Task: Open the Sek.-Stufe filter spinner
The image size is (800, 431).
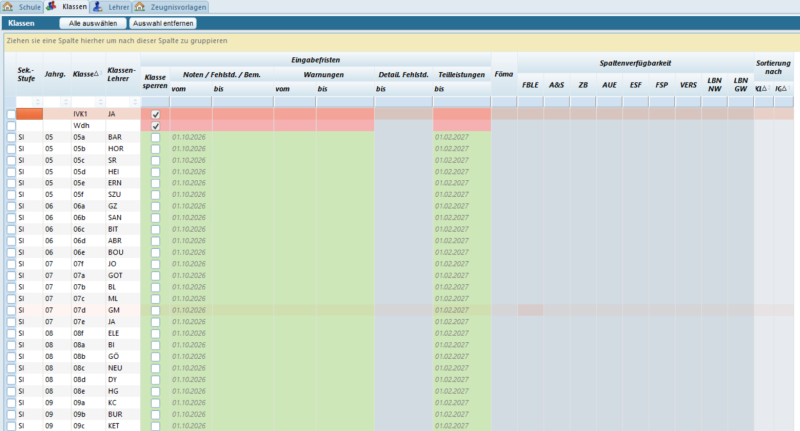Action: (x=38, y=102)
